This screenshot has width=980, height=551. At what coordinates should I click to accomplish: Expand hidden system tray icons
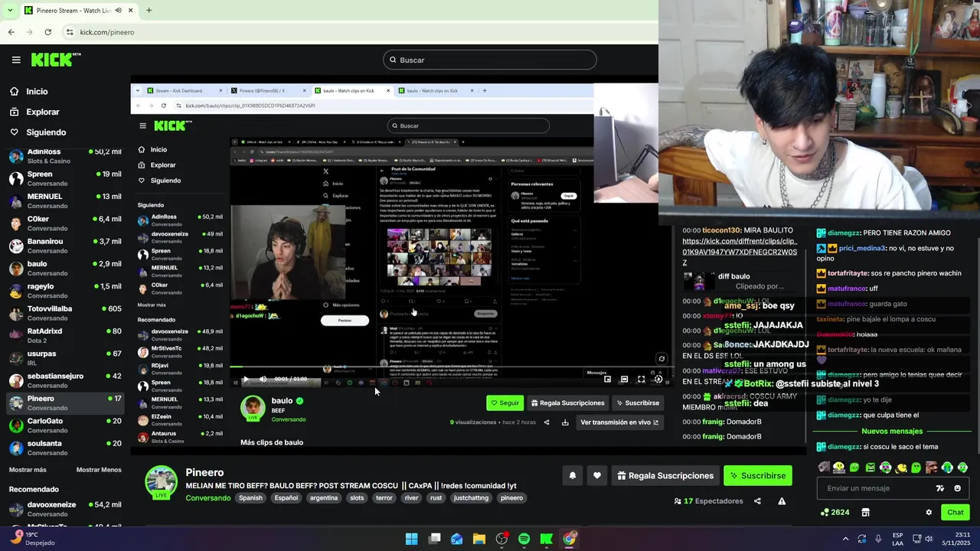point(845,539)
